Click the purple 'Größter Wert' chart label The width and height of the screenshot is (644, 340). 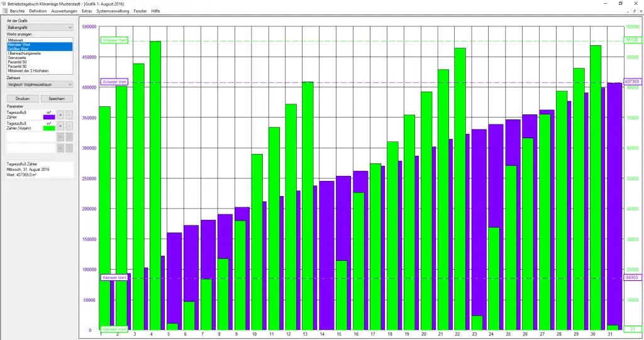(x=114, y=82)
